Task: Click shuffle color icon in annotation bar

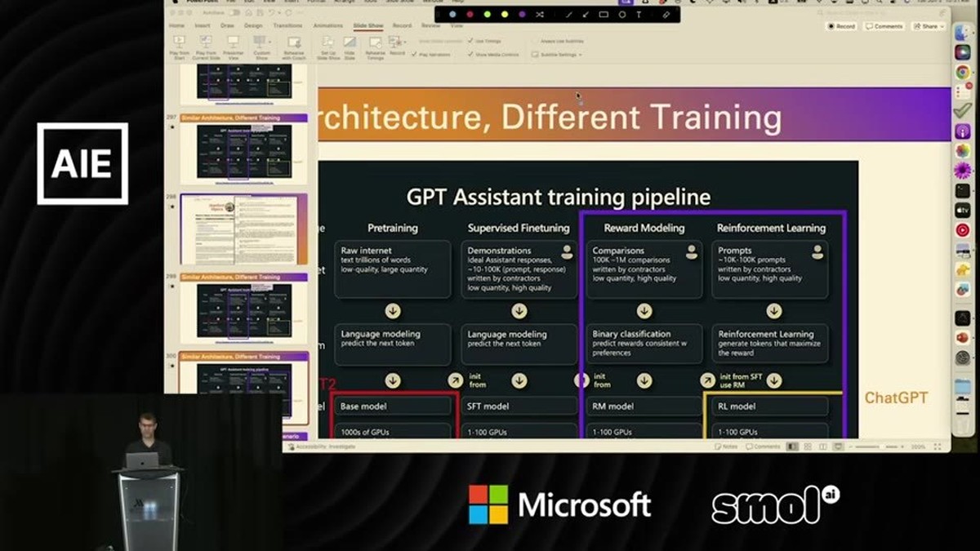Action: (540, 14)
